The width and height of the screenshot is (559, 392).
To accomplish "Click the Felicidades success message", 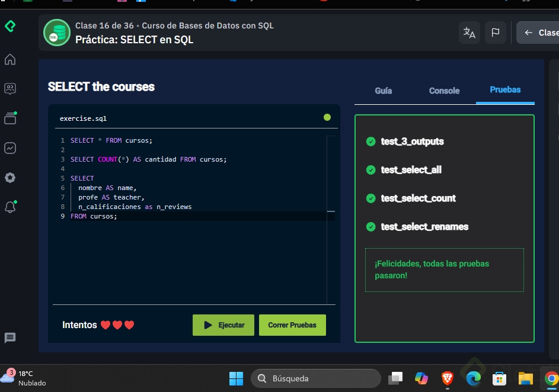I will (x=445, y=270).
